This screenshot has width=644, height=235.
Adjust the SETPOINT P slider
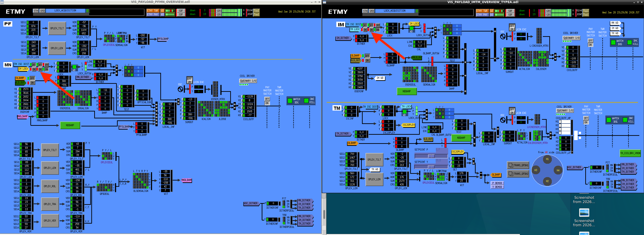pyautogui.click(x=431, y=156)
